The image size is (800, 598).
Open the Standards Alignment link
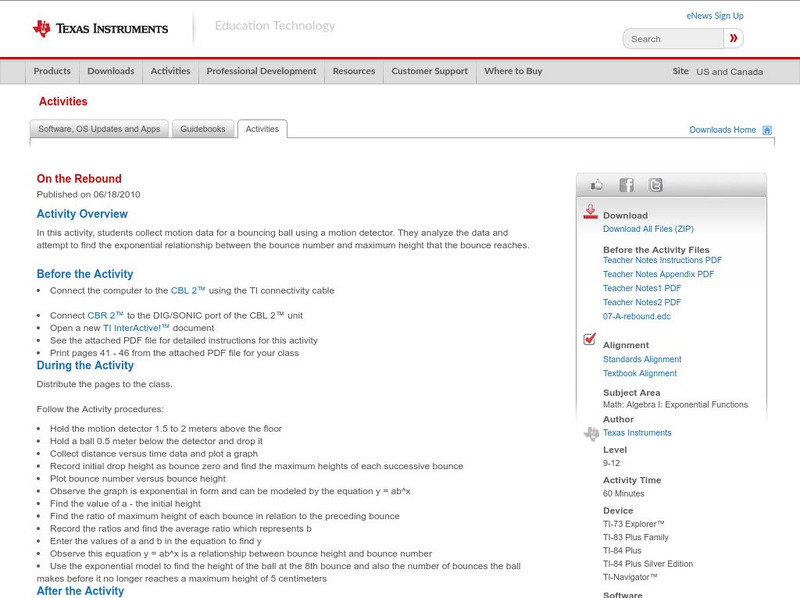point(642,360)
